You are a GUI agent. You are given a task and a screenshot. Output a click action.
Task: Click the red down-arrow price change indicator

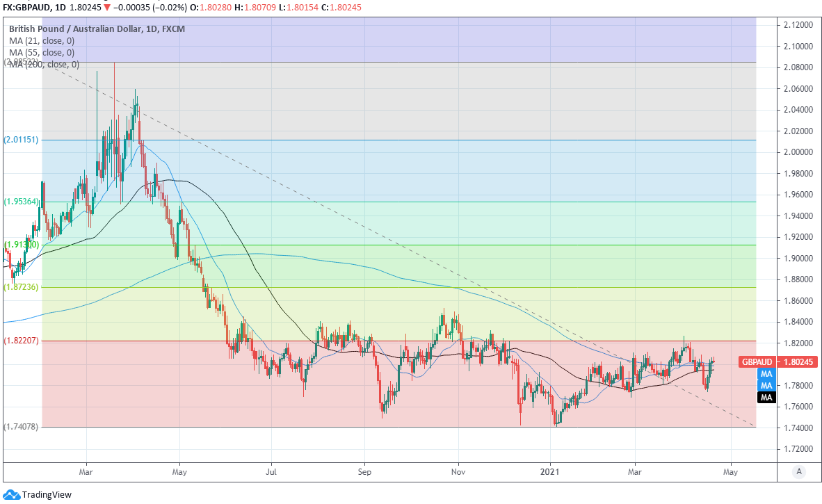coord(106,7)
